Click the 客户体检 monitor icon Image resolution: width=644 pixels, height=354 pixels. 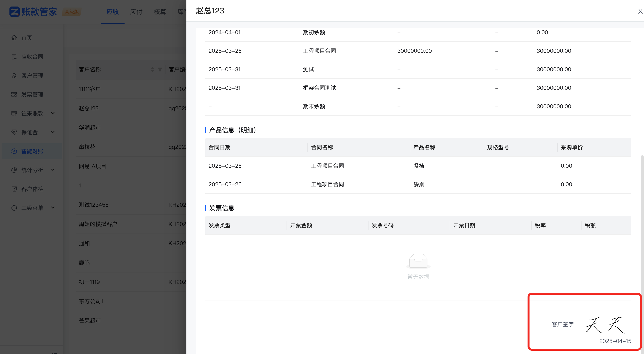pos(14,189)
